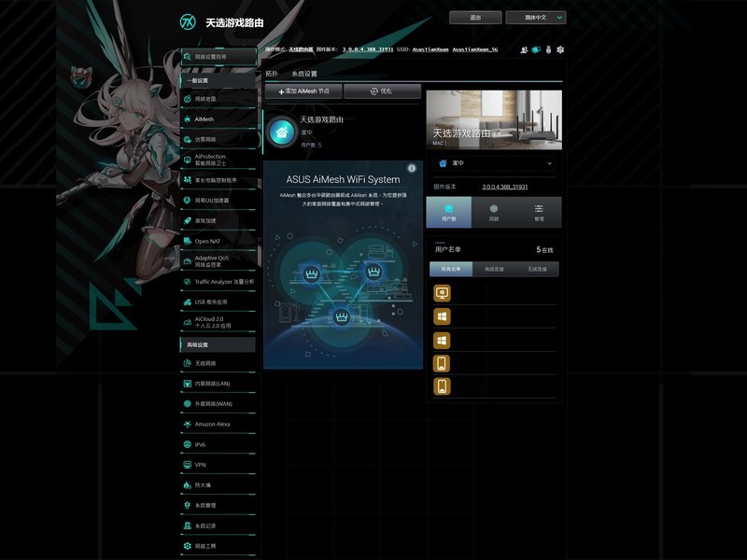Click the info icon on AiMesh banner
747x560 pixels.
[412, 168]
